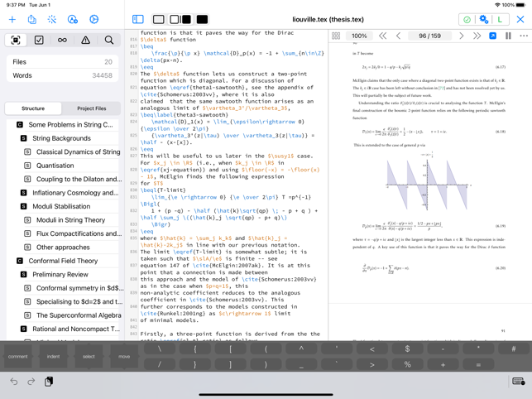The width and height of the screenshot is (532, 399).
Task: Toggle the sidebar panel icon
Action: 138,19
